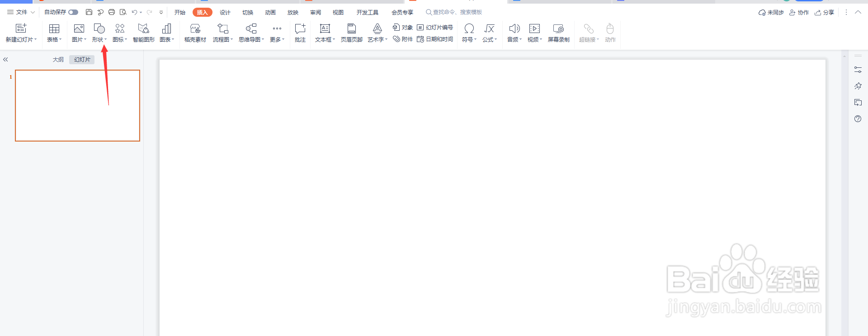Open 页眉页脚 header and footer
This screenshot has height=336, width=868.
(352, 33)
